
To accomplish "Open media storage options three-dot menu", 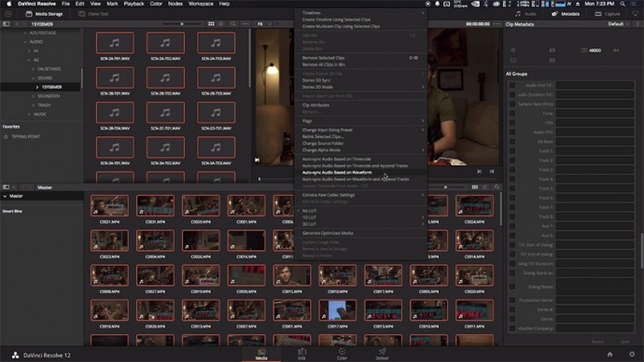I will 245,24.
